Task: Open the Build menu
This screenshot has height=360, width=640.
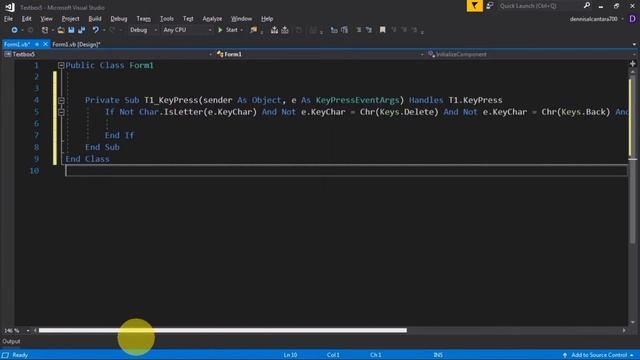Action: pyautogui.click(x=95, y=19)
